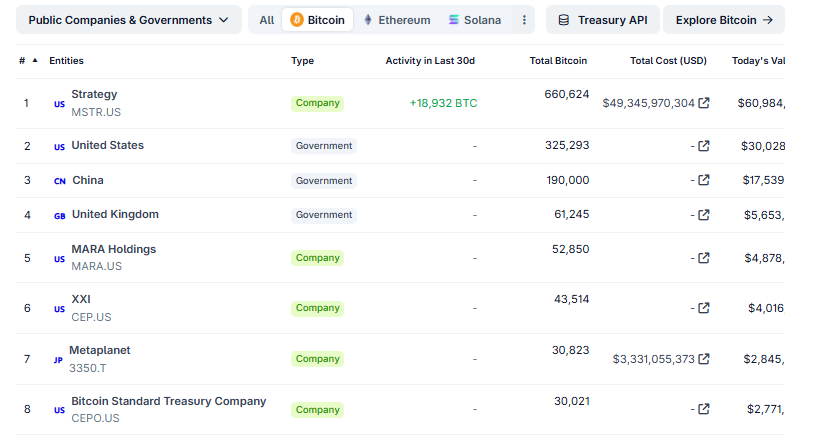This screenshot has width=822, height=446.
Task: Open the United Kingdom entity link
Action: [x=115, y=214]
